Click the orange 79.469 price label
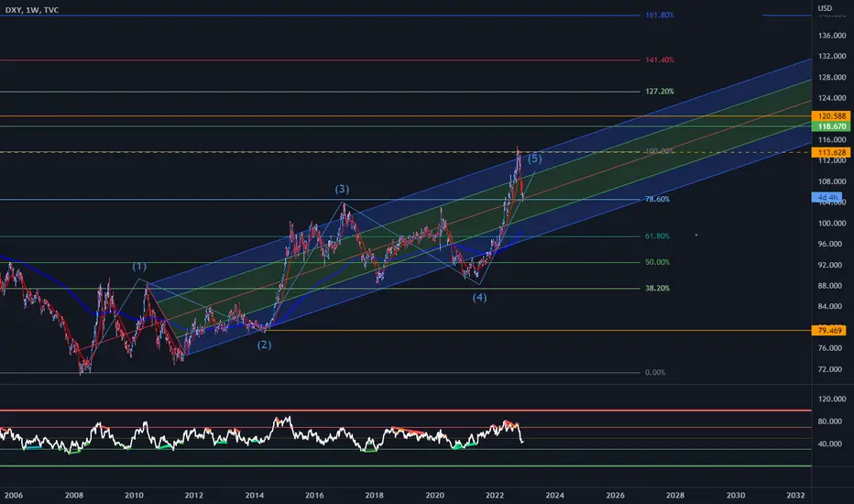Screen dimensions: 854x504 [x=829, y=330]
